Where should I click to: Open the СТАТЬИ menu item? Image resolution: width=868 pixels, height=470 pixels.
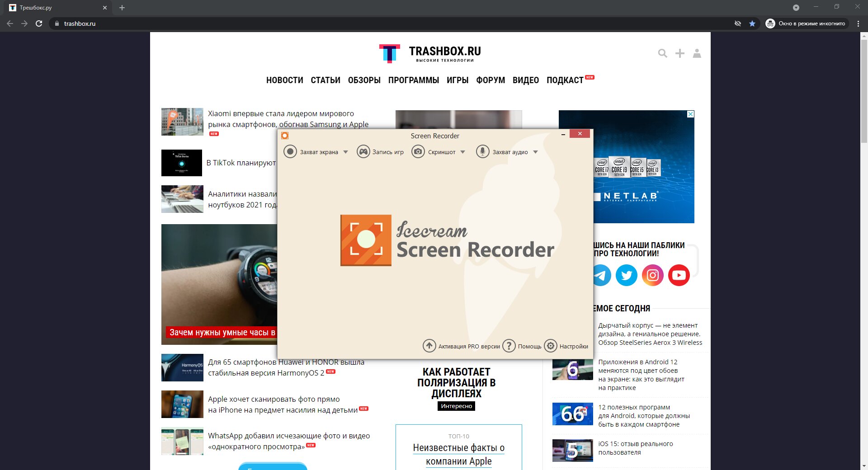pos(325,80)
